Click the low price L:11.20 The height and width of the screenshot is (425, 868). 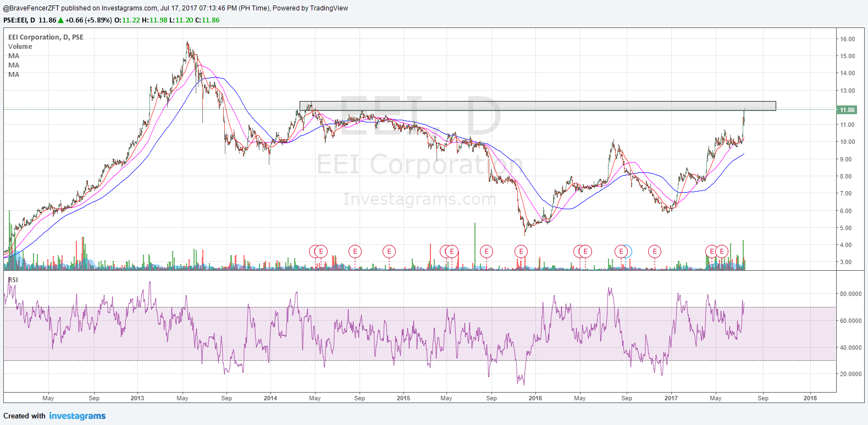tap(181, 20)
